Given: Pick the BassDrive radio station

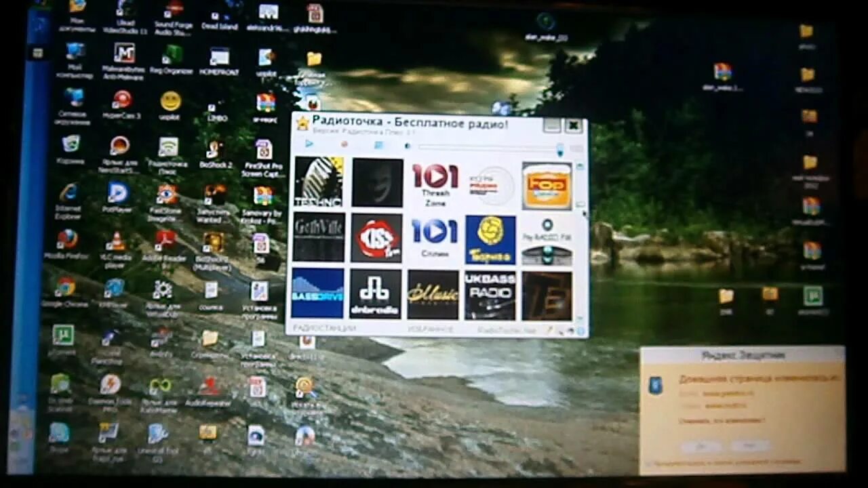Looking at the screenshot, I should click(x=317, y=293).
